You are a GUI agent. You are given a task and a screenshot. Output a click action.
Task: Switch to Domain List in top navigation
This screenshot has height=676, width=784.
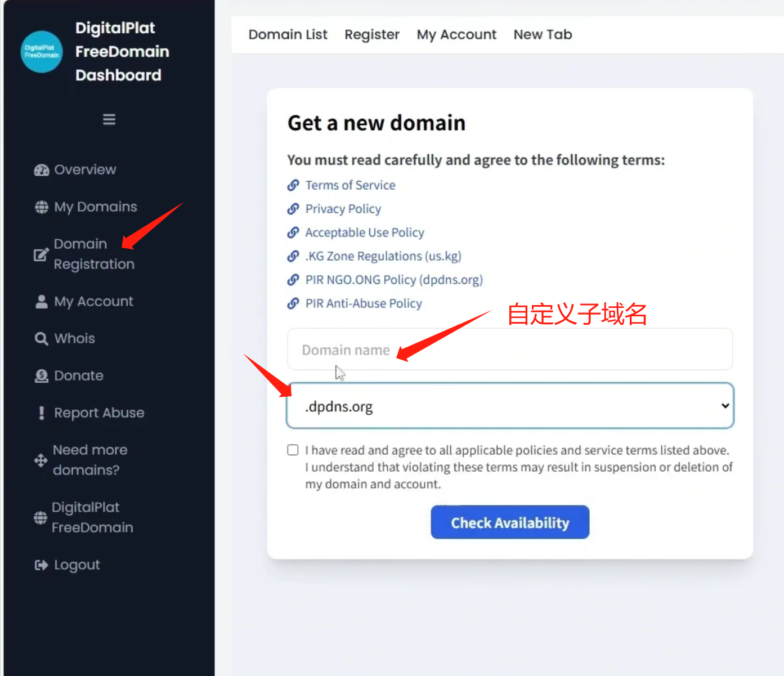coord(288,34)
